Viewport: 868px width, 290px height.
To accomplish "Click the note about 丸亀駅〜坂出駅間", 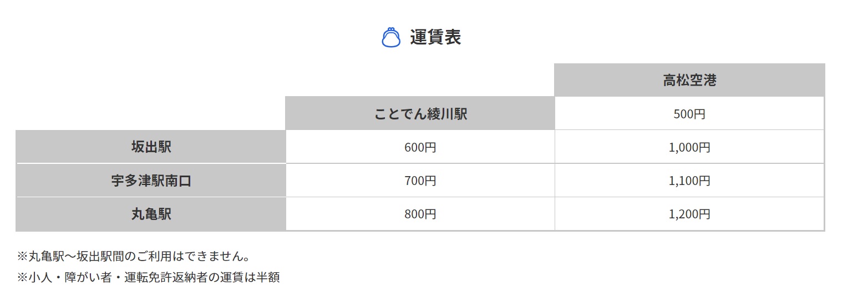I will [133, 257].
